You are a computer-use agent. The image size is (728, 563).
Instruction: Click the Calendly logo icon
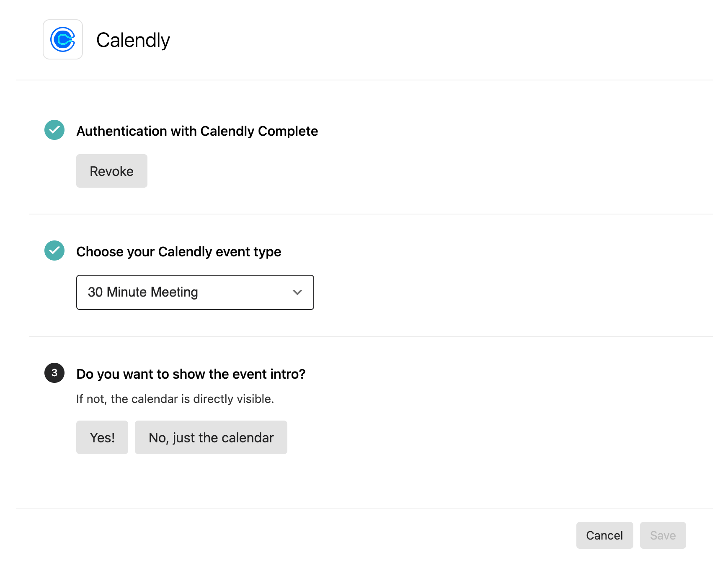tap(63, 39)
